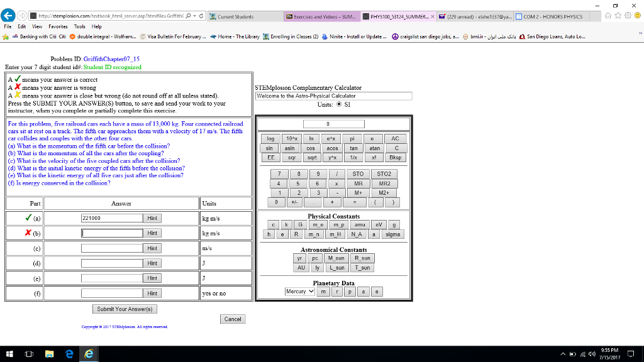The image size is (644, 362).
Task: Open the browser settings gear icon
Action: point(628,16)
